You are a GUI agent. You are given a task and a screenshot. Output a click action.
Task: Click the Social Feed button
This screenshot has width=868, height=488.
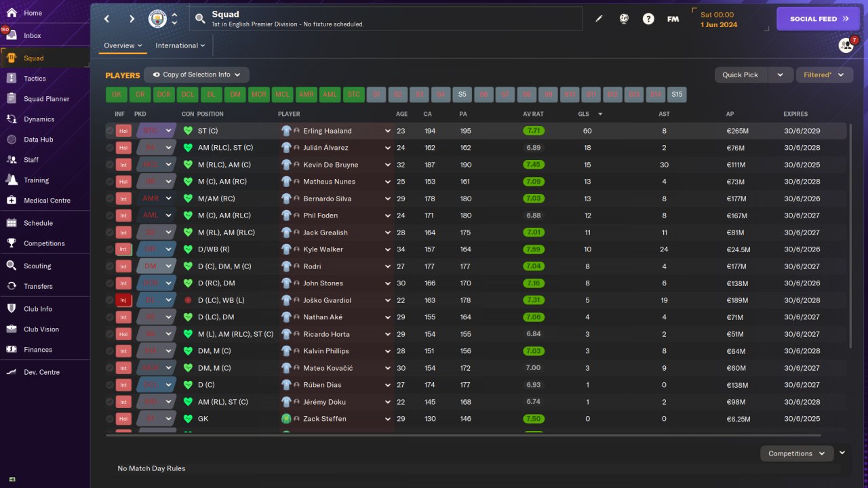pyautogui.click(x=818, y=19)
